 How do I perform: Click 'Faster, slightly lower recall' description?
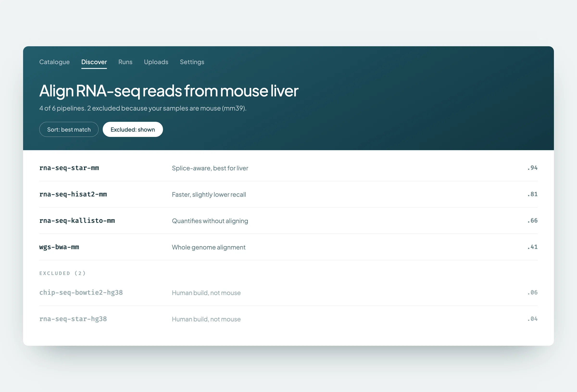[209, 195]
